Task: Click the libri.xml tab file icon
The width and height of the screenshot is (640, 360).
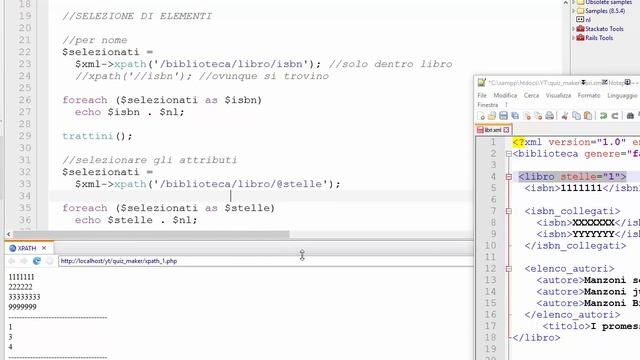Action: click(x=480, y=130)
